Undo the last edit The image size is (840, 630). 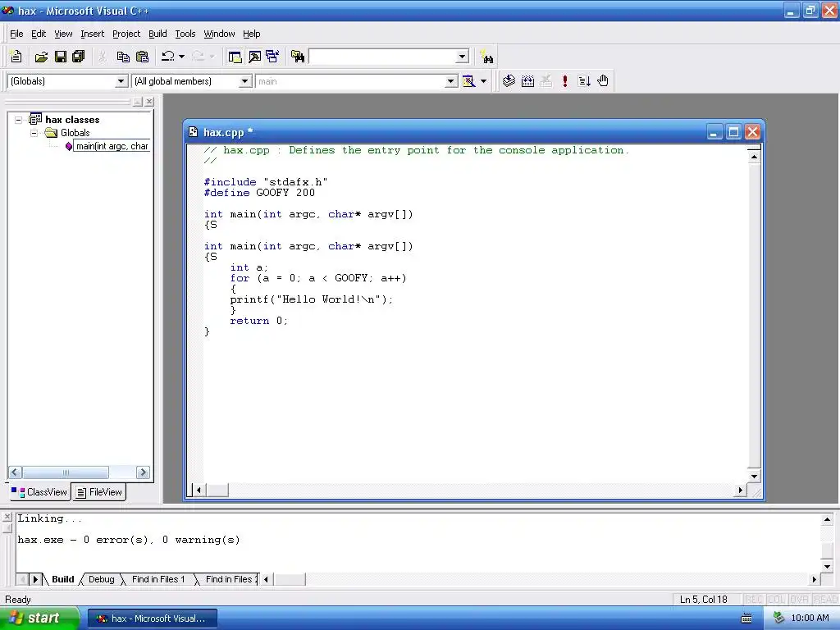168,57
